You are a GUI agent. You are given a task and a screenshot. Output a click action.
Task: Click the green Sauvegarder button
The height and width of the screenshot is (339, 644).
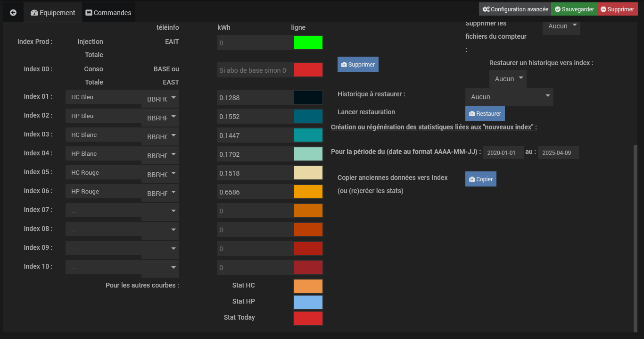tap(574, 9)
